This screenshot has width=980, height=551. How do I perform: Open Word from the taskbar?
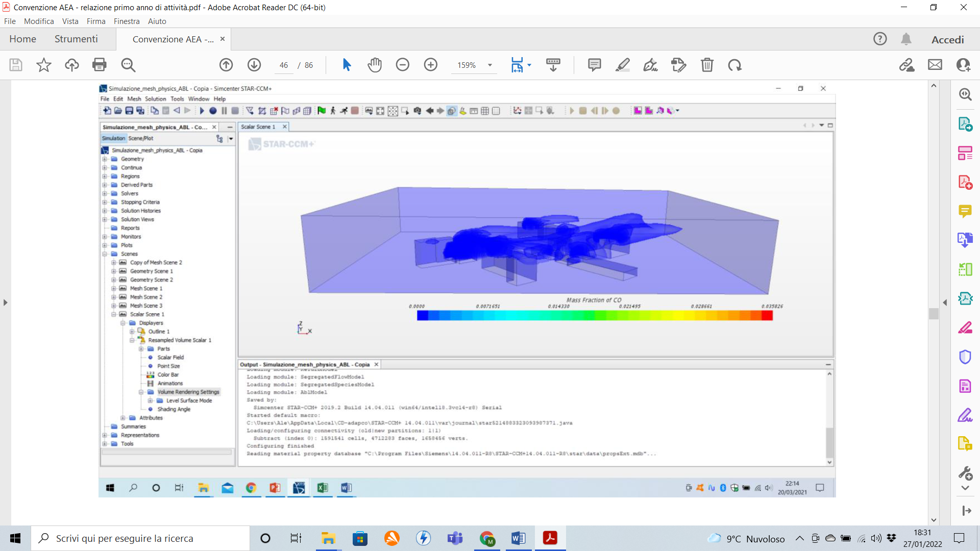pyautogui.click(x=518, y=538)
